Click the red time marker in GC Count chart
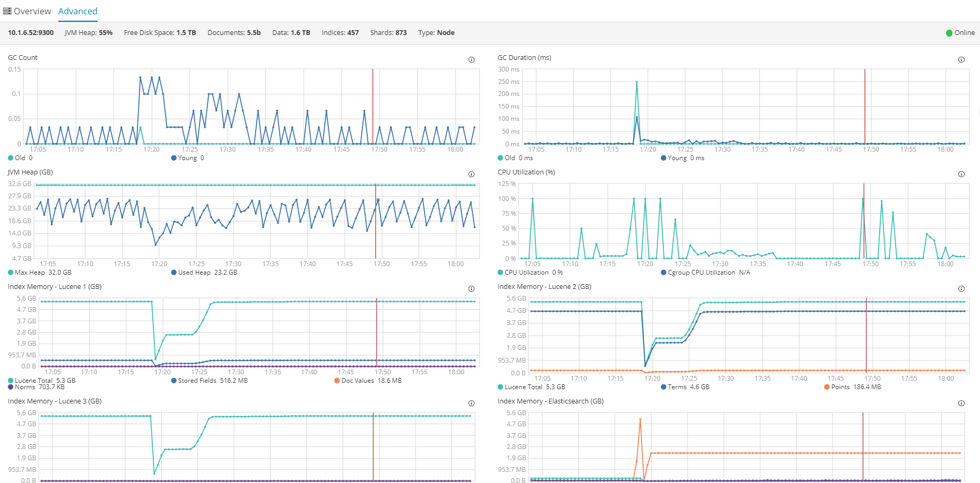The image size is (980, 483). 372,106
